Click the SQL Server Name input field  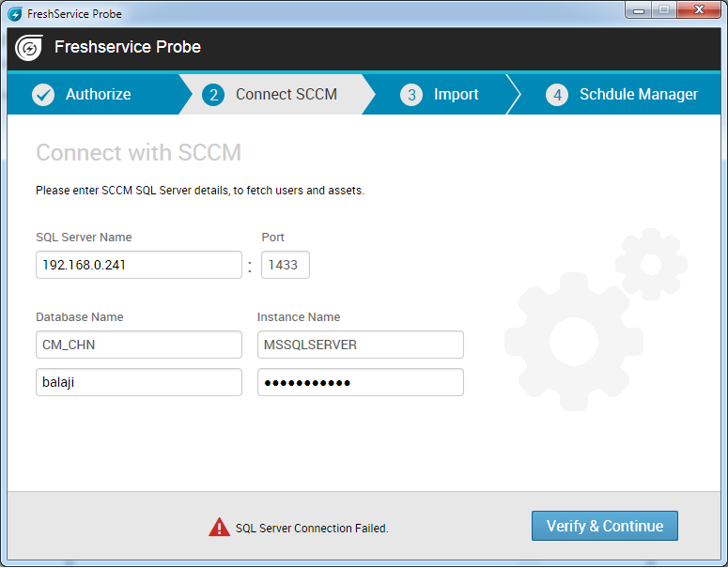tap(139, 265)
